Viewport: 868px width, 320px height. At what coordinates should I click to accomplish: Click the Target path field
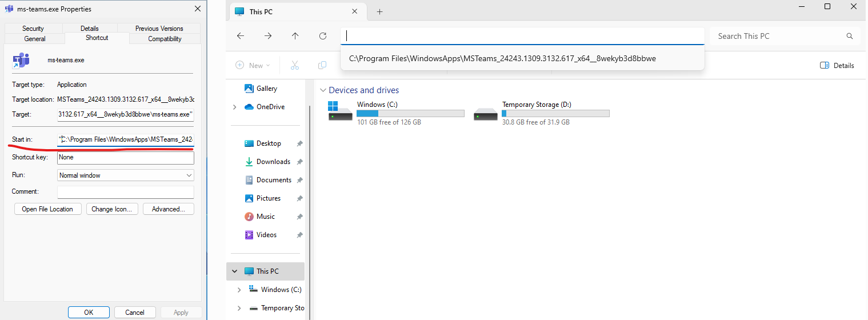126,114
